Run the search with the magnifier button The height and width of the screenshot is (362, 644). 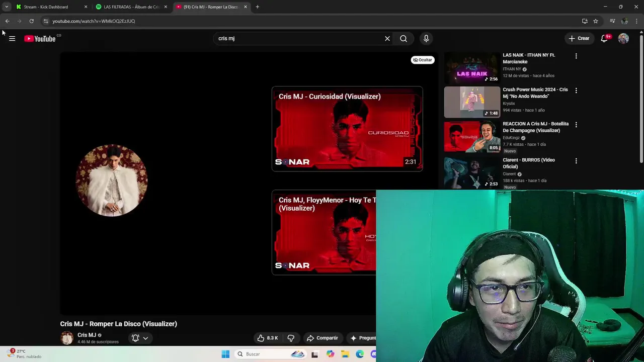(404, 38)
